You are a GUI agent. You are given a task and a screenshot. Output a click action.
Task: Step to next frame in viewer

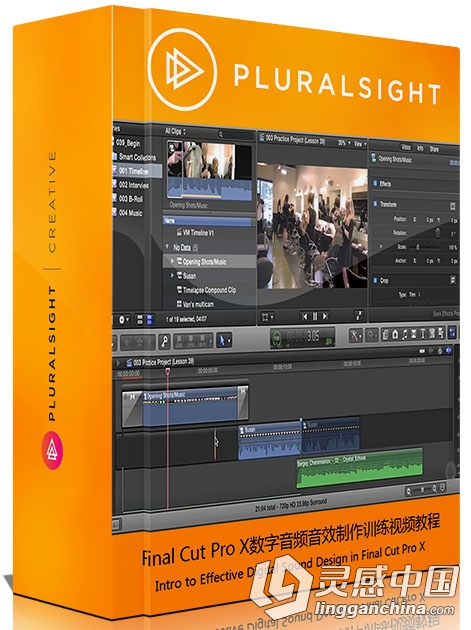pyautogui.click(x=325, y=316)
